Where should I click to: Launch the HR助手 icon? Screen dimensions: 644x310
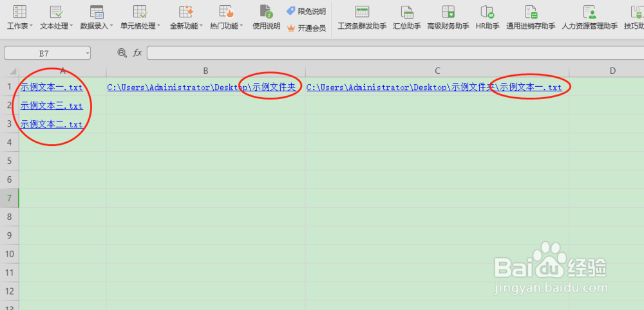click(x=488, y=12)
